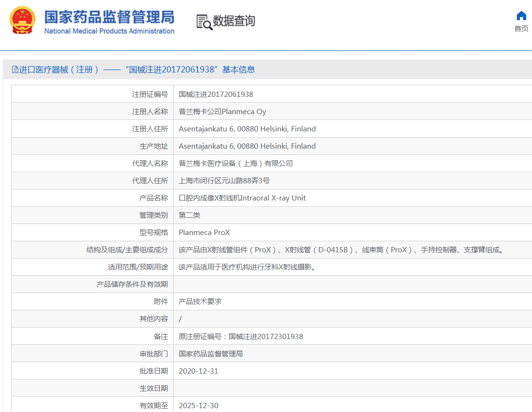The width and height of the screenshot is (532, 412).
Task: Click the 产品储存条件及有效期 label
Action: pyautogui.click(x=132, y=284)
